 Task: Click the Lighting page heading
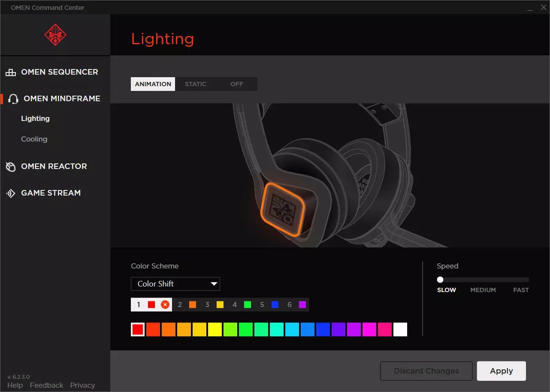163,39
